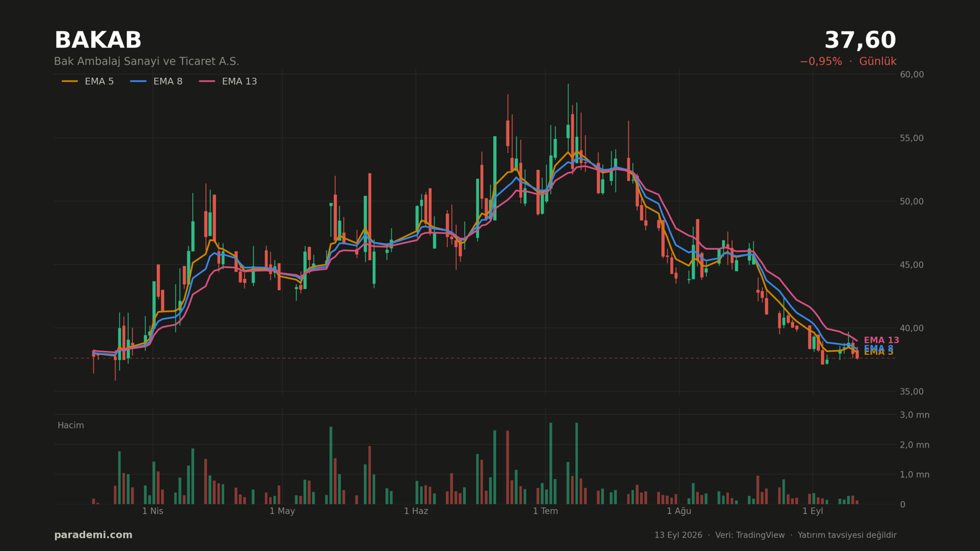
Task: Select the Günlük interval label
Action: point(878,61)
